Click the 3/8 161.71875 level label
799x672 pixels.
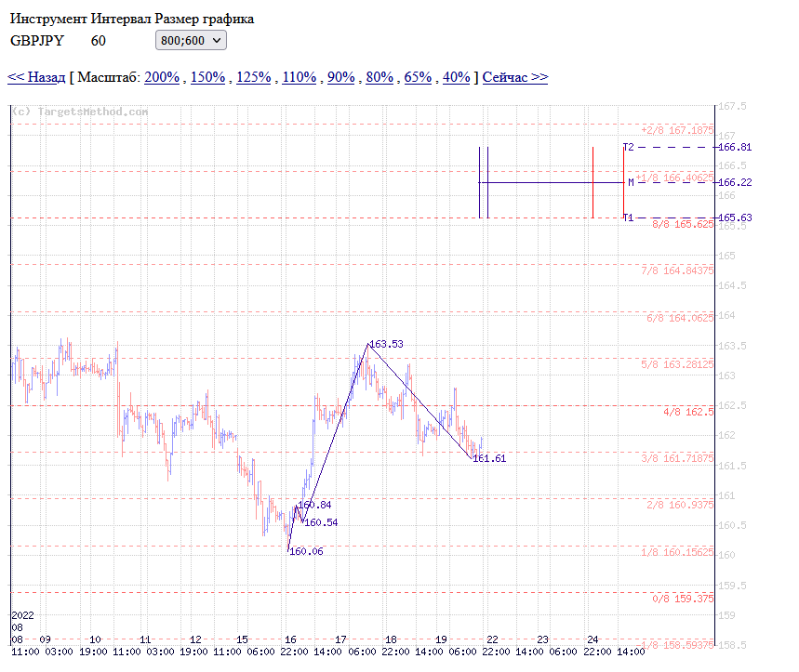[677, 458]
